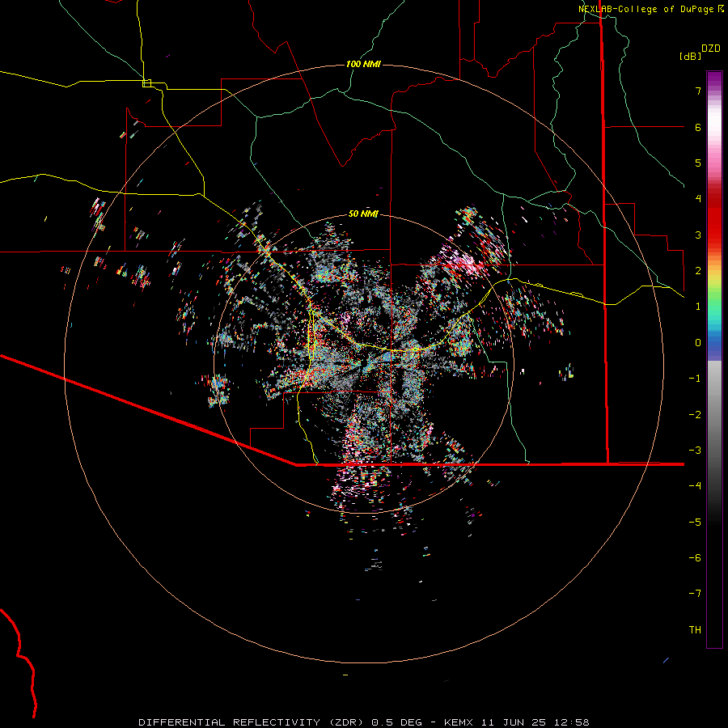The image size is (728, 728).
Task: Click the 50 NMI range ring label
Action: point(363,214)
